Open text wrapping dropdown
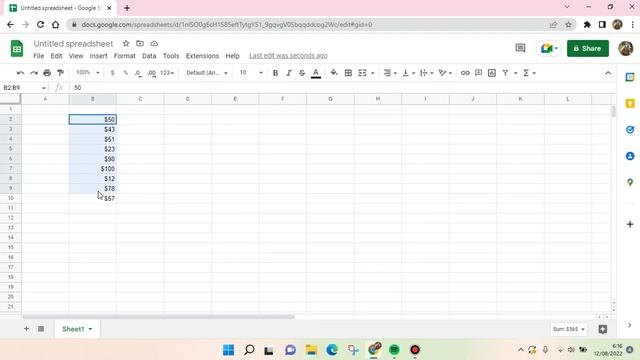 click(427, 73)
